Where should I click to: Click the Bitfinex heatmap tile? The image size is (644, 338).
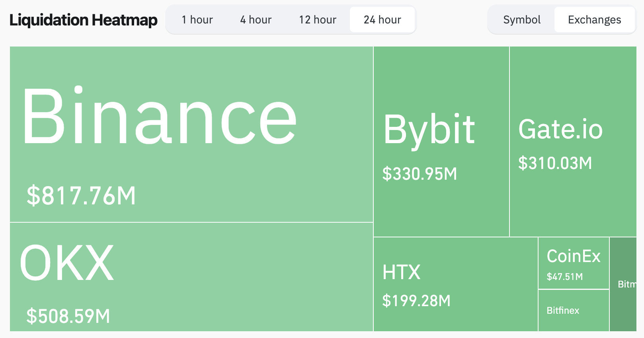[563, 311]
